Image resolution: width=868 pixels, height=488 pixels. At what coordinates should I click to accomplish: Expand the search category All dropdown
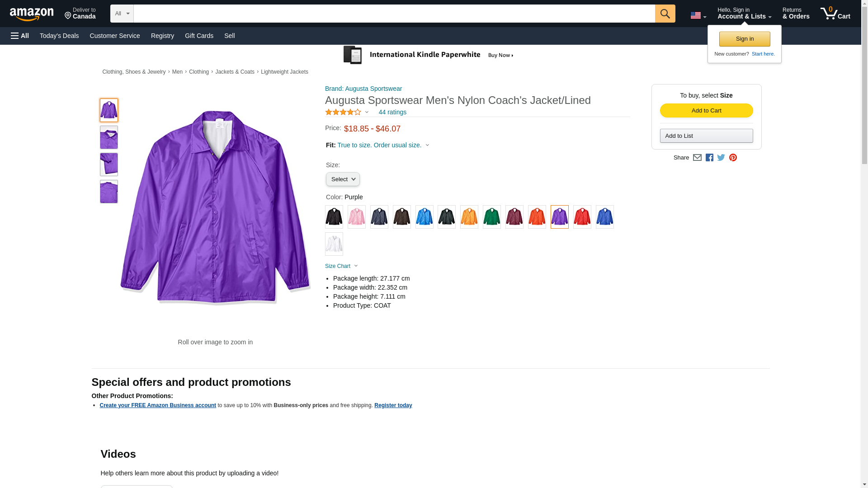click(122, 14)
